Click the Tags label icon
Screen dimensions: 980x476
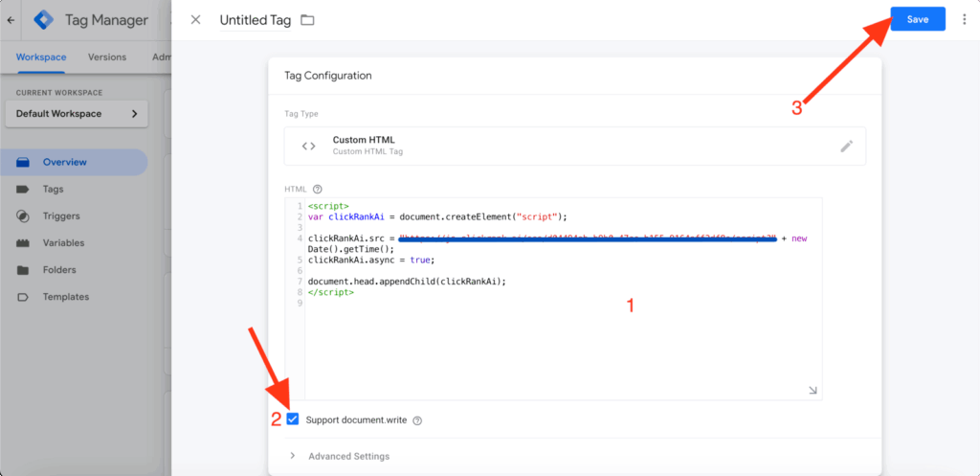pos(23,189)
